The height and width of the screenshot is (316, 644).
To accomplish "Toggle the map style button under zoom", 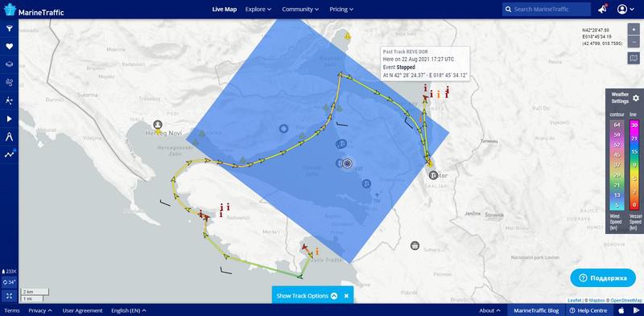I will coord(634,58).
